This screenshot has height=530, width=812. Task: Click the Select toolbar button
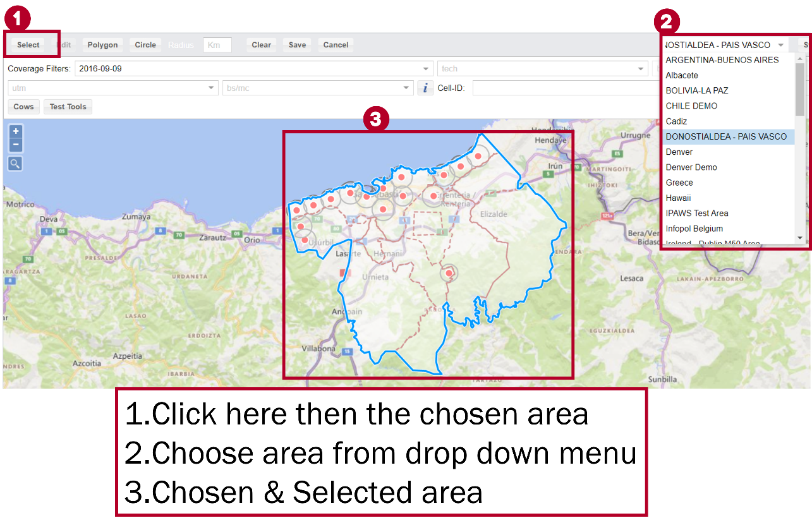(28, 45)
